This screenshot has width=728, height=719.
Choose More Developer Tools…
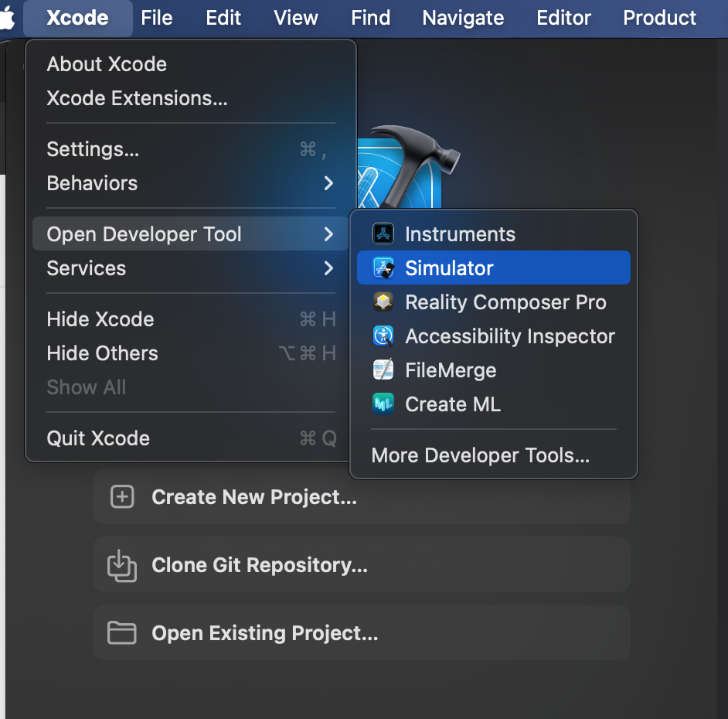494,455
